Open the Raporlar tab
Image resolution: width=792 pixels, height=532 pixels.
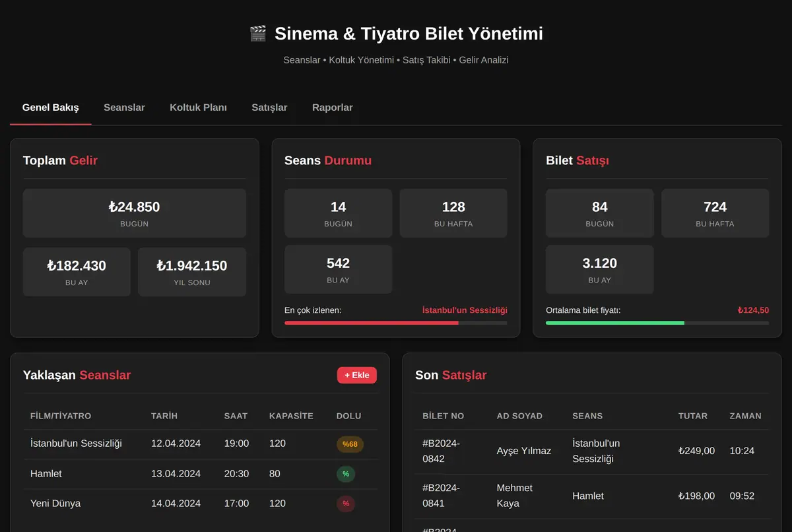click(x=333, y=108)
